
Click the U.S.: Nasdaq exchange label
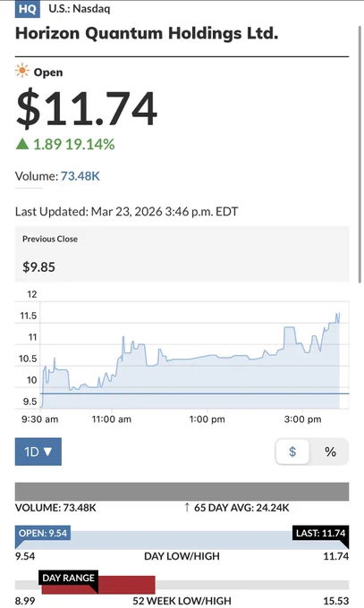80,9
